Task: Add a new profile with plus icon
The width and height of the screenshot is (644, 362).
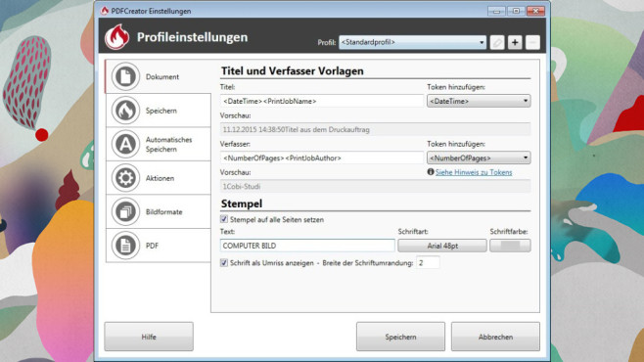Action: [515, 42]
